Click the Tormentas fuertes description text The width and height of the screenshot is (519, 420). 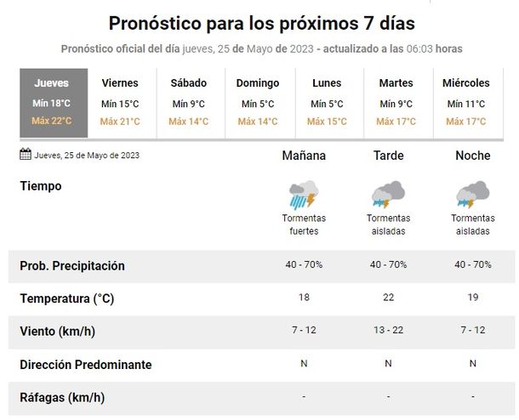tap(304, 224)
